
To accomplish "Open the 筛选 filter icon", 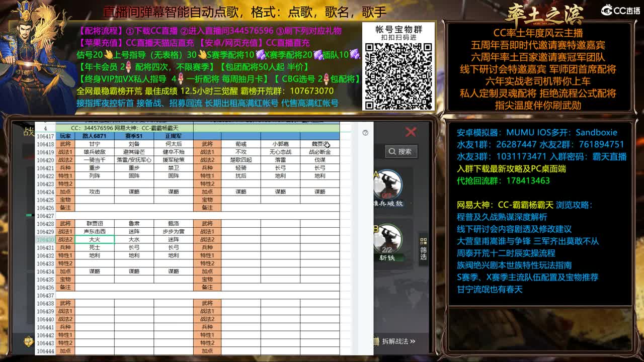I will 423,249.
